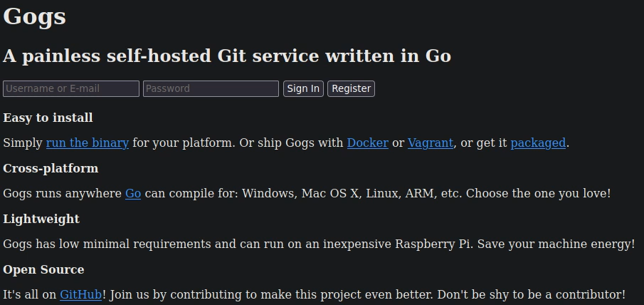644x305 pixels.
Task: Visit the "packaged" link
Action: click(538, 143)
